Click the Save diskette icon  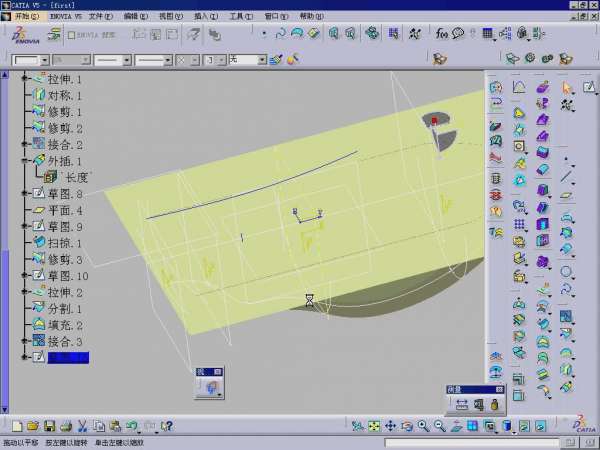(49, 427)
